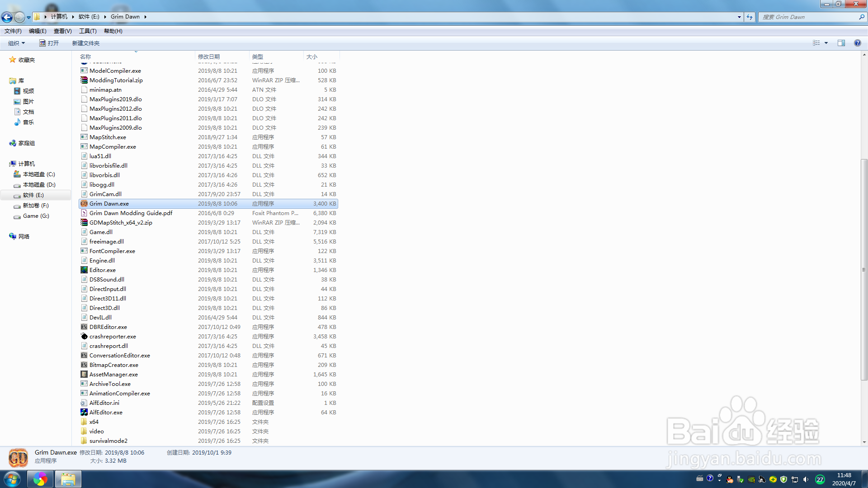Sort by the 名称 column header
This screenshot has width=868, height=488.
136,56
